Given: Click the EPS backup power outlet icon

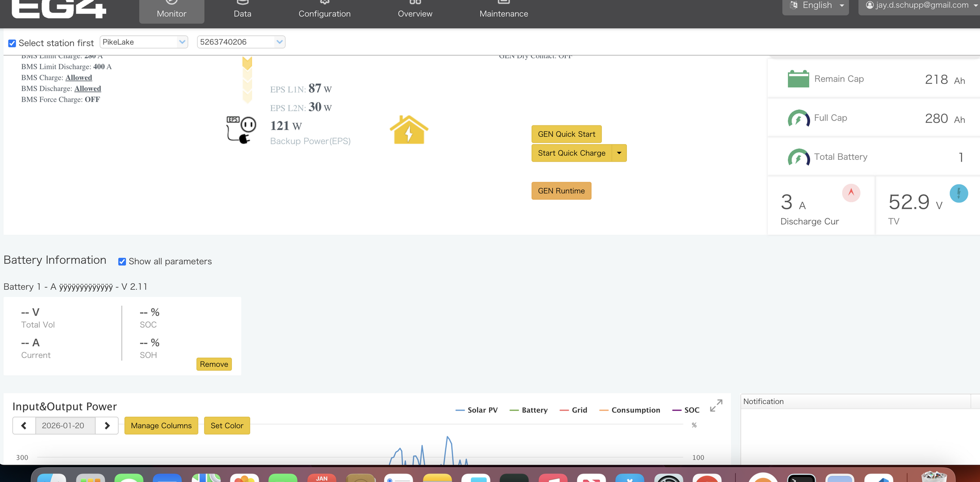Looking at the screenshot, I should (x=241, y=130).
